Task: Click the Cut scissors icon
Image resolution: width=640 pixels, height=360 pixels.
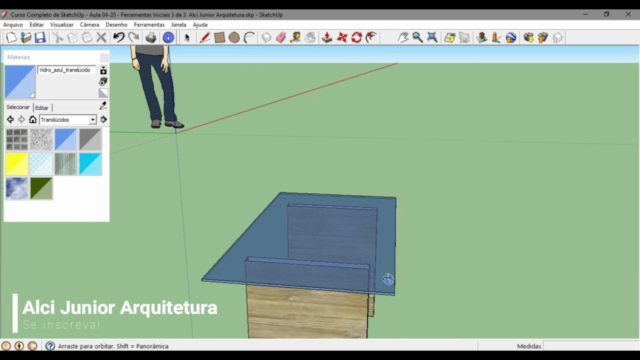Action: [x=58, y=38]
